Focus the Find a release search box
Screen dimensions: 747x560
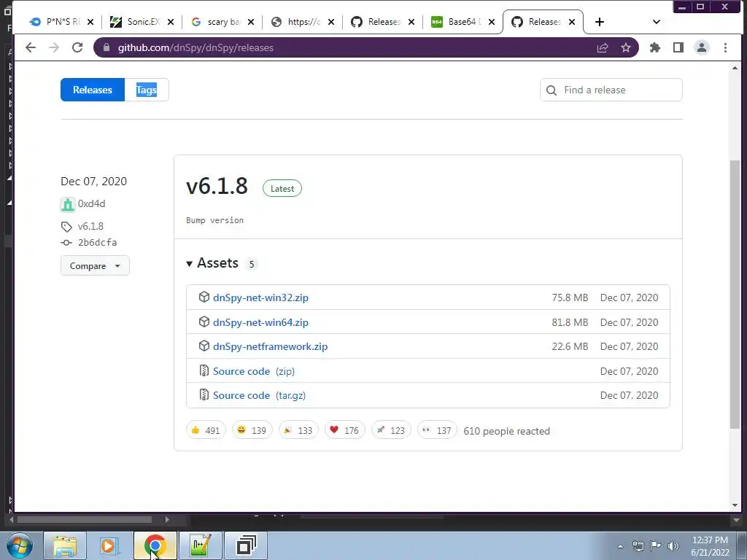point(611,90)
